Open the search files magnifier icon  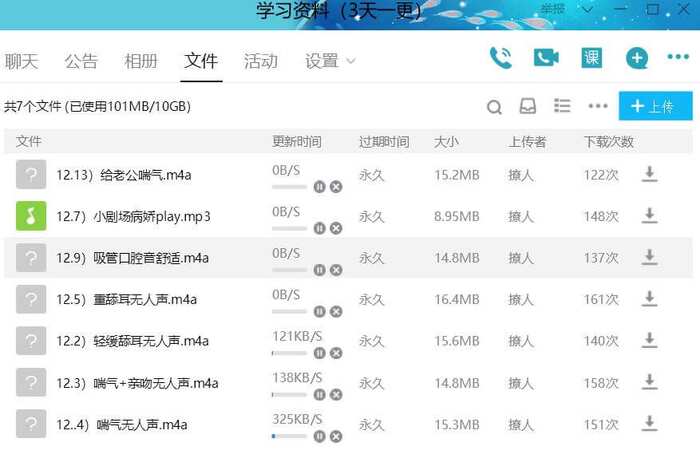pos(494,107)
